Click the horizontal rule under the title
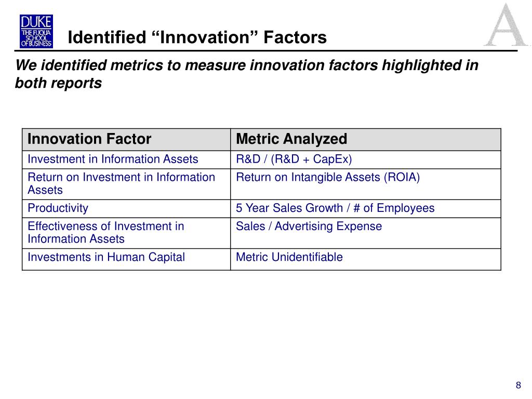This screenshot has width=532, height=399. [266, 51]
